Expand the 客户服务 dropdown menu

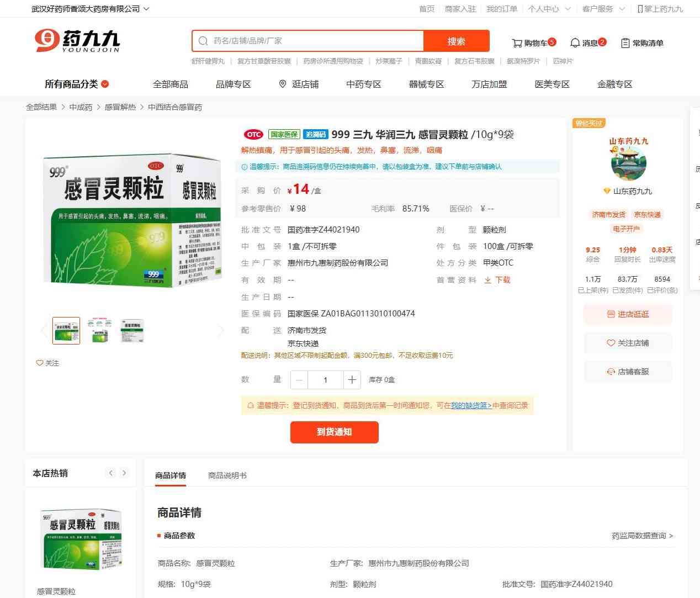tap(622, 9)
